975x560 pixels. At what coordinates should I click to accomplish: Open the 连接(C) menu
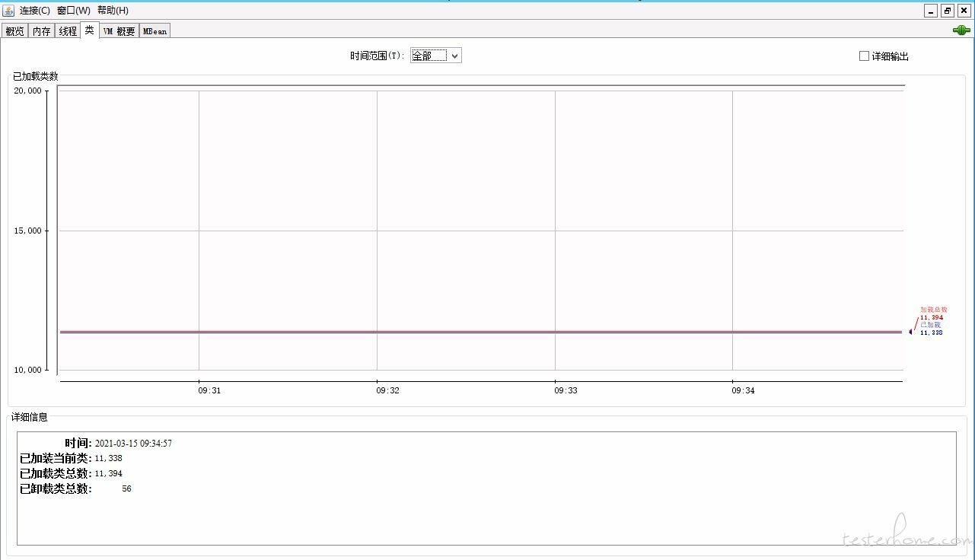[x=35, y=11]
